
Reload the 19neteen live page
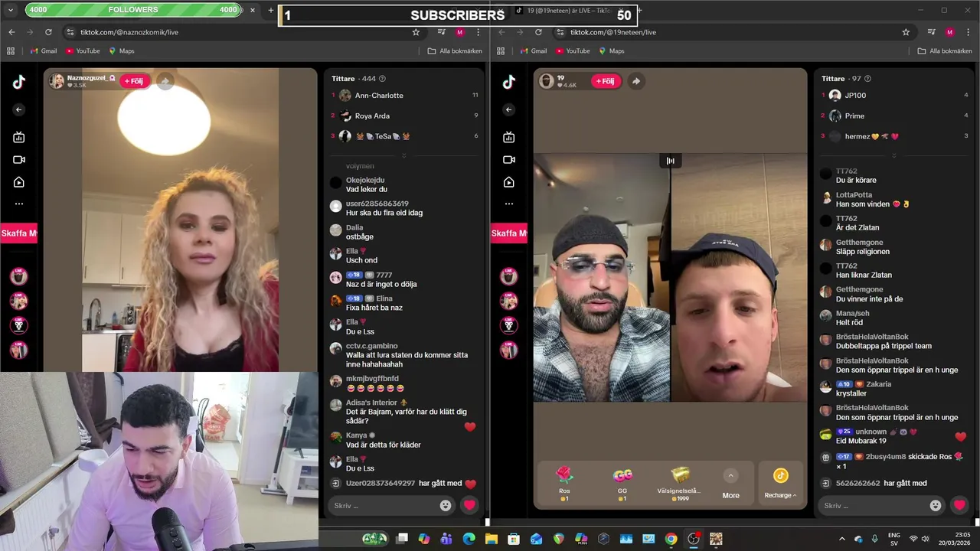[538, 32]
